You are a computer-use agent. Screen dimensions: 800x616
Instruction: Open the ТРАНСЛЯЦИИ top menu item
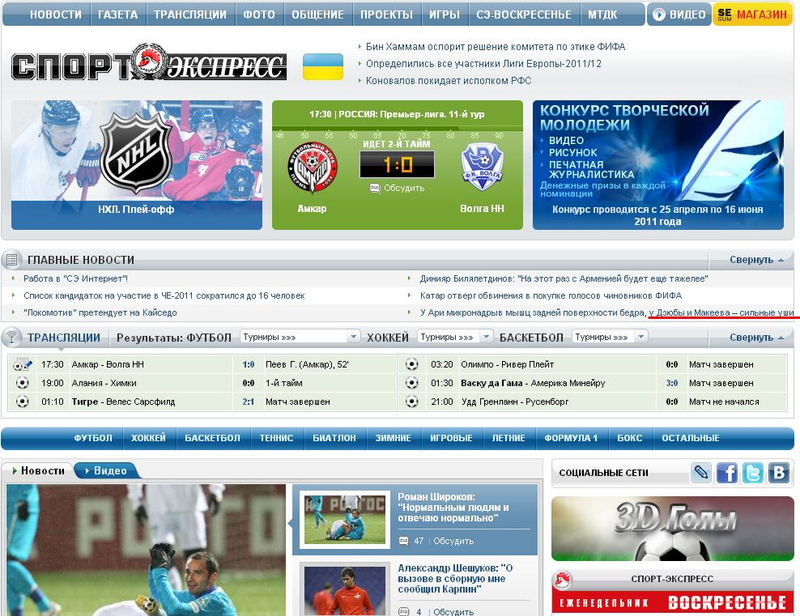coord(190,15)
